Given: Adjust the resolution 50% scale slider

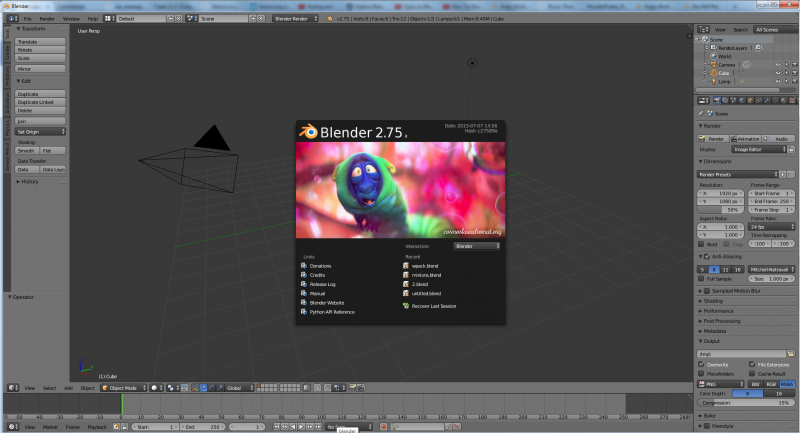Looking at the screenshot, I should point(720,210).
